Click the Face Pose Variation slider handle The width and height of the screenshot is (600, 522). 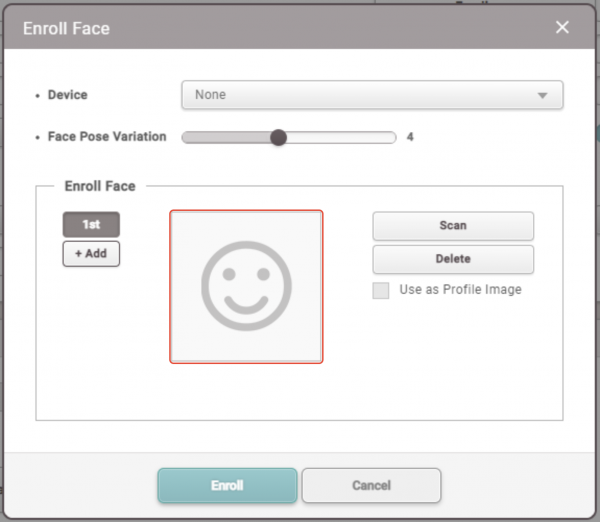278,138
